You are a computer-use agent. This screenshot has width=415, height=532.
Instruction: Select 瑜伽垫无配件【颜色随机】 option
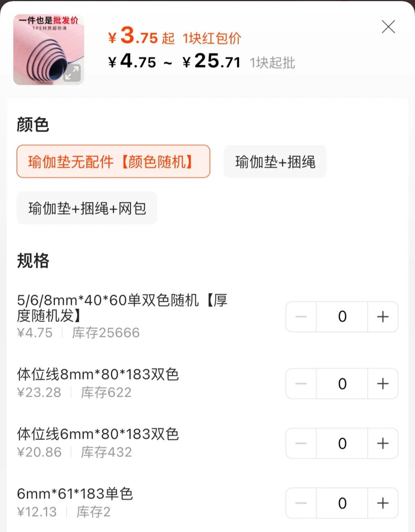point(113,162)
